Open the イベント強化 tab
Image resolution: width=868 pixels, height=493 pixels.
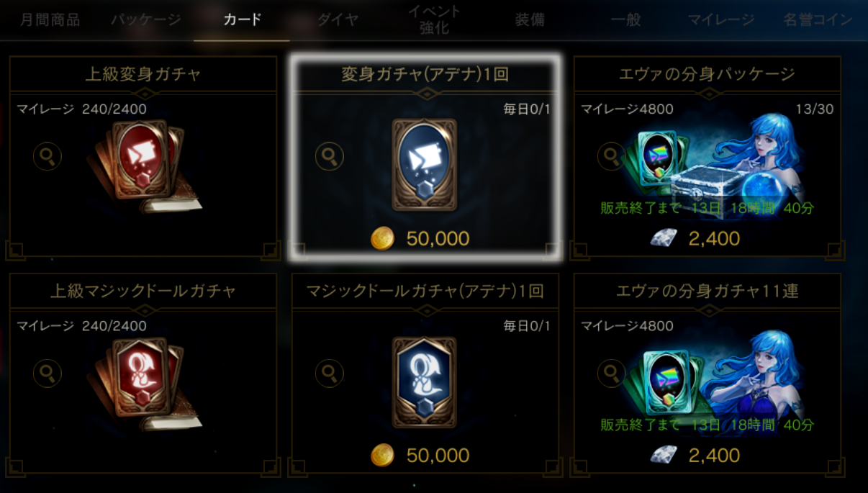coord(434,19)
